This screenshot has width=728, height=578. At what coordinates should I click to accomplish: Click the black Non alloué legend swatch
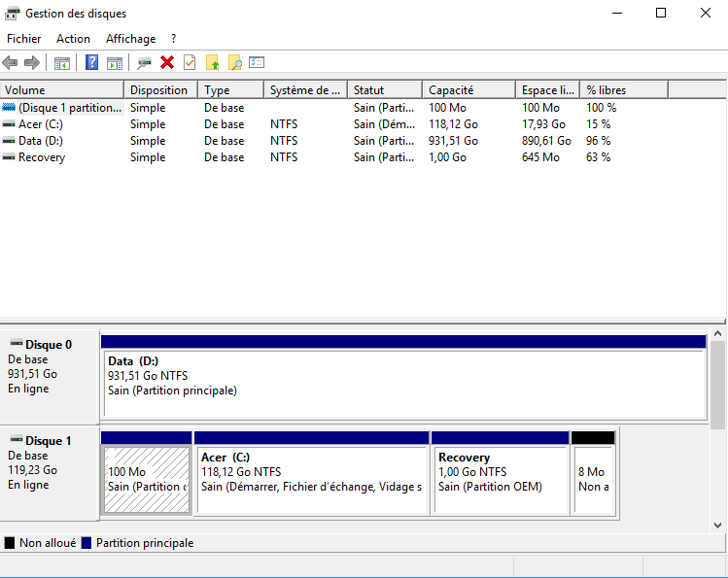[x=10, y=543]
